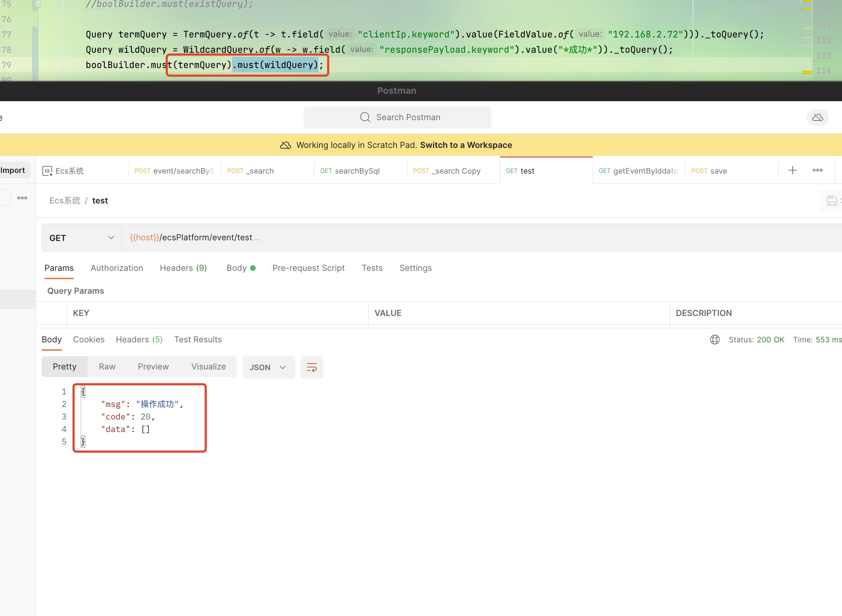Switch to the Authorization tab

(117, 268)
